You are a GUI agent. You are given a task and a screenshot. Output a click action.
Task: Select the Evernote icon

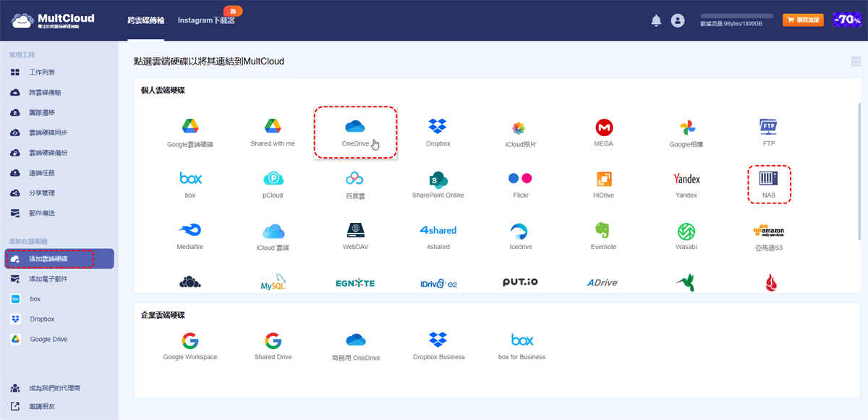(x=603, y=230)
